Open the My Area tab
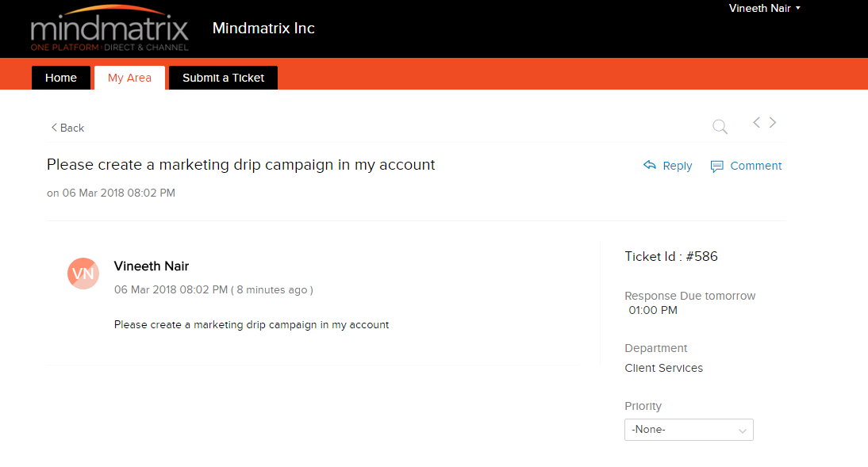 [129, 78]
